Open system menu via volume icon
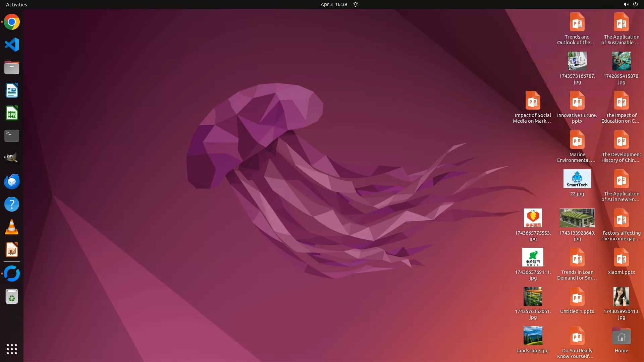 (626, 4)
